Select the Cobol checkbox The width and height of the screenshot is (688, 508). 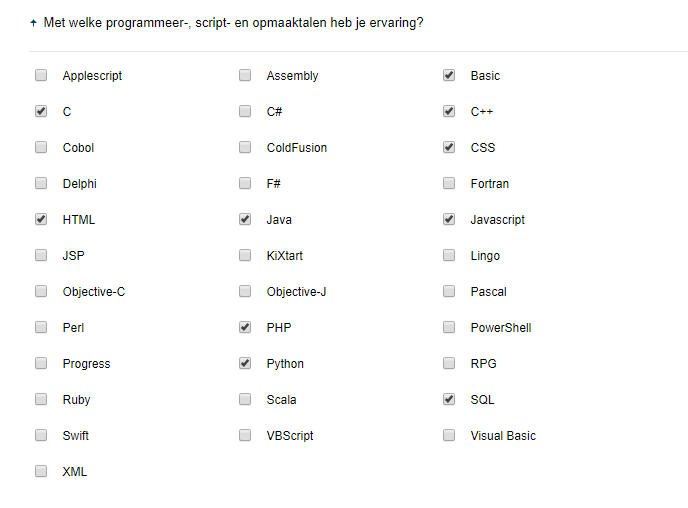coord(41,147)
